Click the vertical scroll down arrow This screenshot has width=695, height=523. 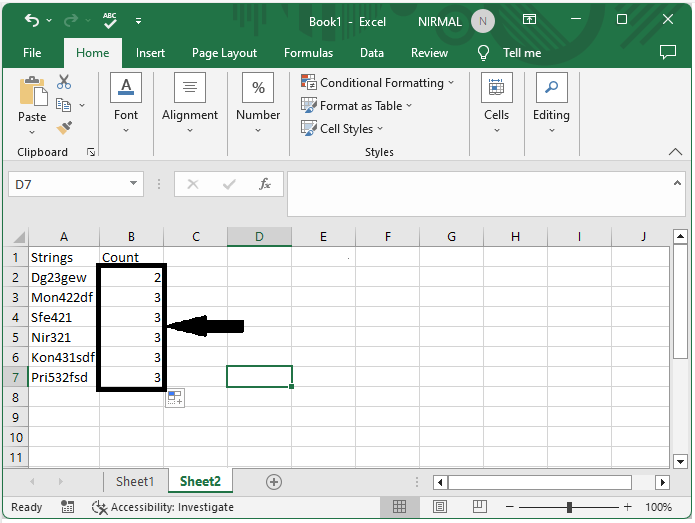click(680, 461)
